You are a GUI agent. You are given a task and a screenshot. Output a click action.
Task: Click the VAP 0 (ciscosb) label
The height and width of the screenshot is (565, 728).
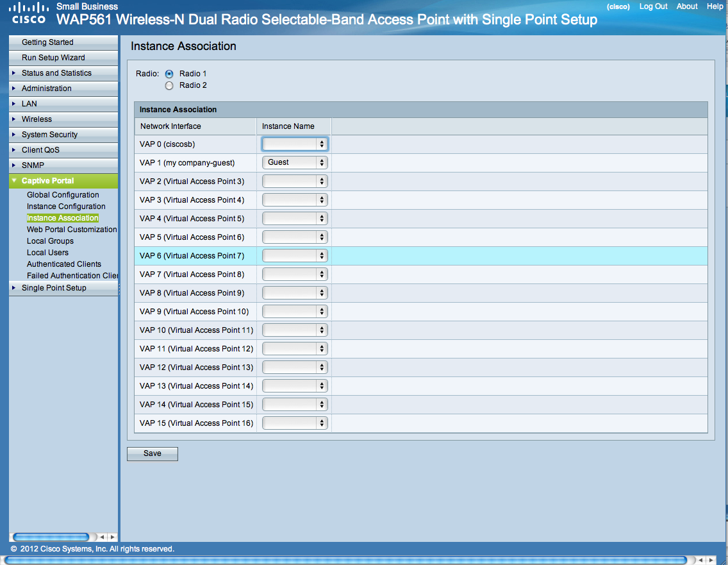167,144
